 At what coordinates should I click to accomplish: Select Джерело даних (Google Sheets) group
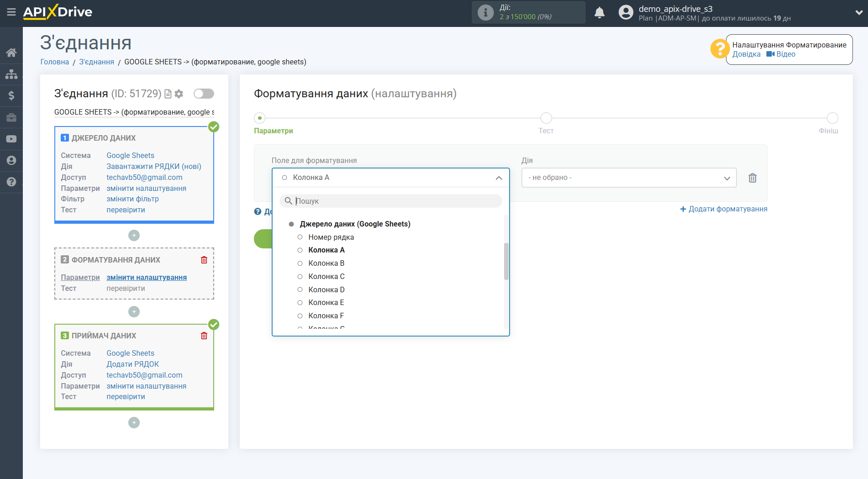click(x=355, y=224)
